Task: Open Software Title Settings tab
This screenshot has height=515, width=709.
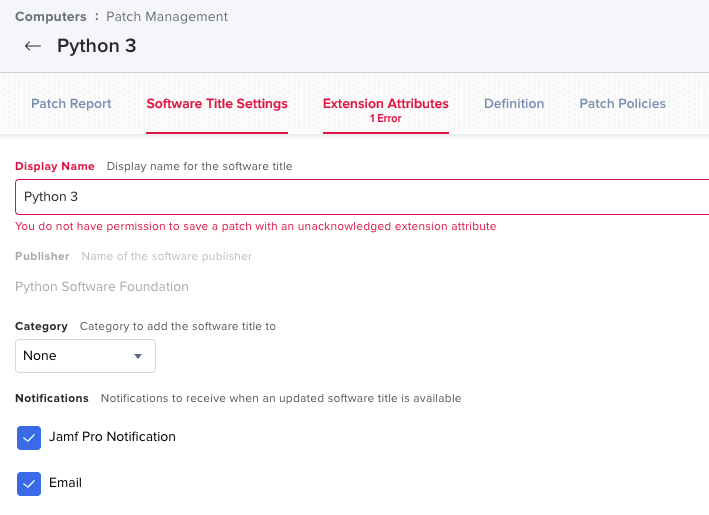Action: pos(217,104)
